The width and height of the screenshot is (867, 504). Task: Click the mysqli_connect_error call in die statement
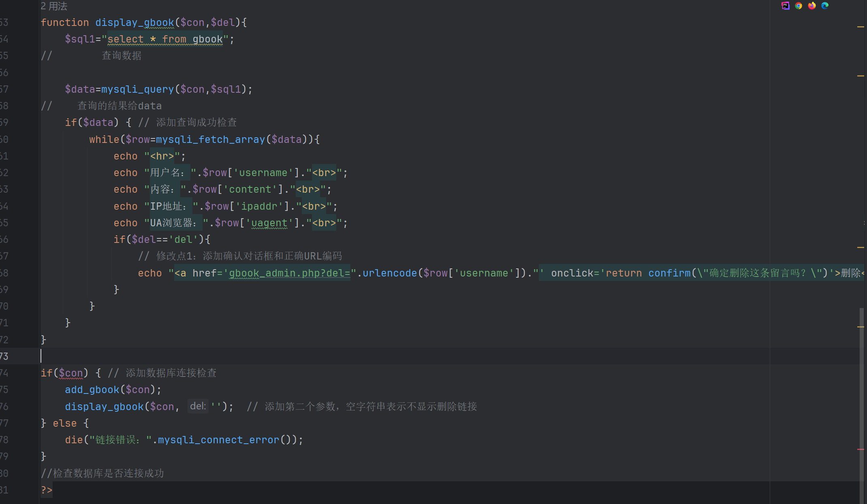[218, 440]
